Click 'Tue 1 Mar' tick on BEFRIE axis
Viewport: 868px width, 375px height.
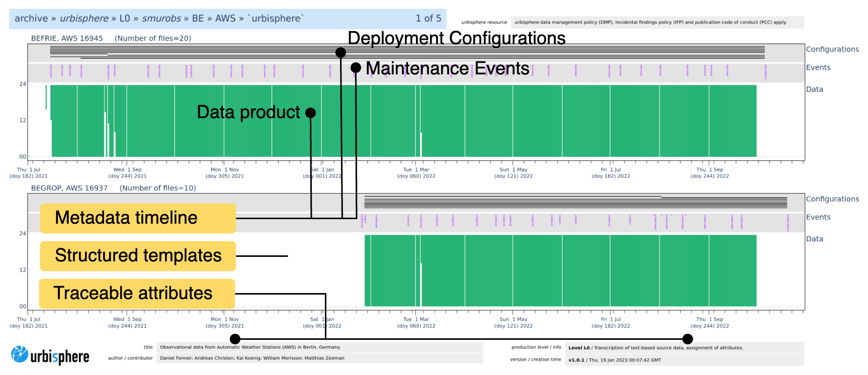point(416,170)
